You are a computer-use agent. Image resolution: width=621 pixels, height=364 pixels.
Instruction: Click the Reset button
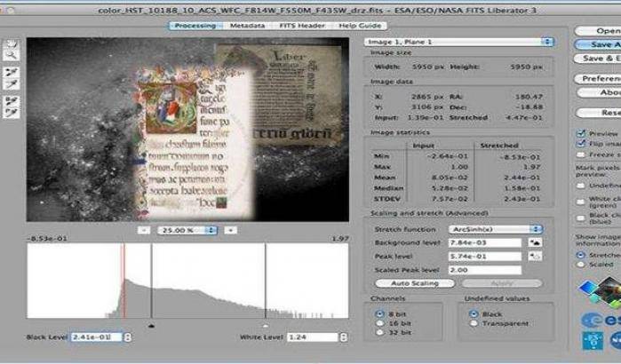(599, 113)
